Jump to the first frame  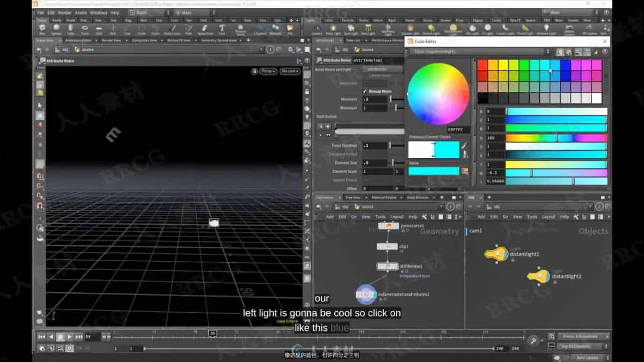tap(41, 337)
